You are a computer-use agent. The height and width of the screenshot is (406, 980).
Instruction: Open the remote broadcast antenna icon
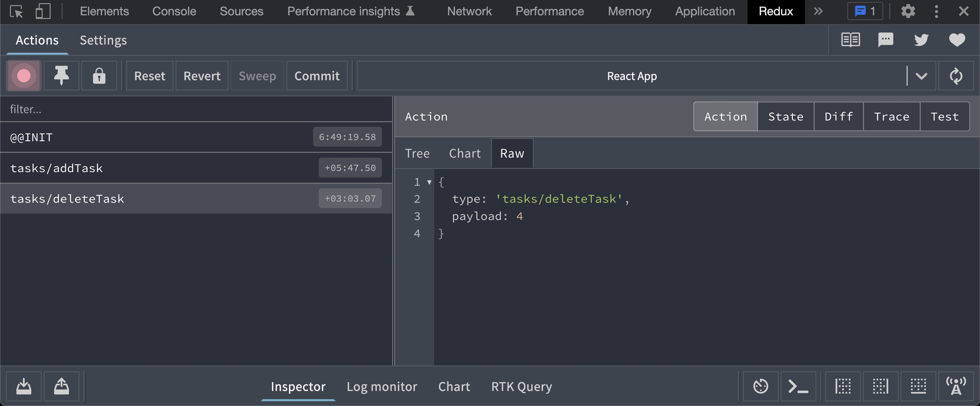click(956, 386)
